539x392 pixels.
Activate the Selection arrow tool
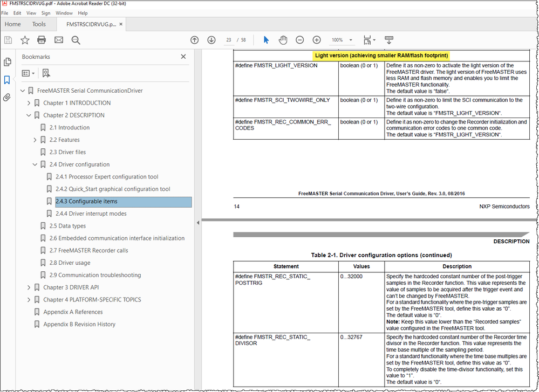click(266, 40)
